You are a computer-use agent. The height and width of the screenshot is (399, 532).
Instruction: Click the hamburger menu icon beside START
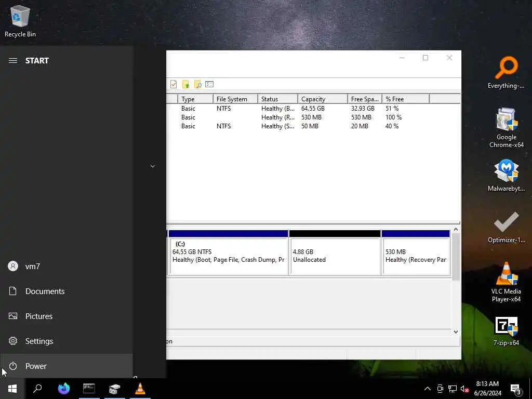tap(13, 61)
